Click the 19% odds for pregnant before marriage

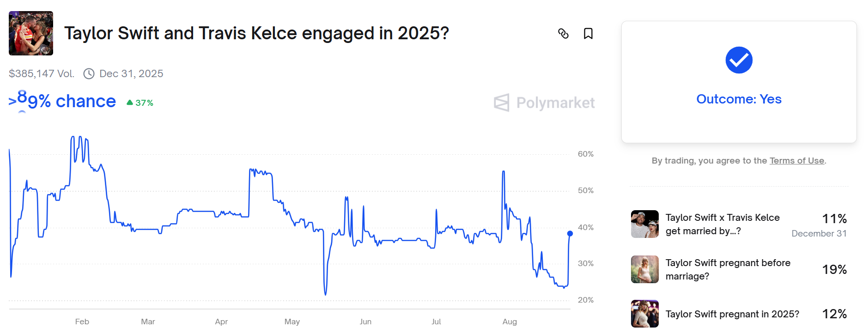[x=834, y=269]
